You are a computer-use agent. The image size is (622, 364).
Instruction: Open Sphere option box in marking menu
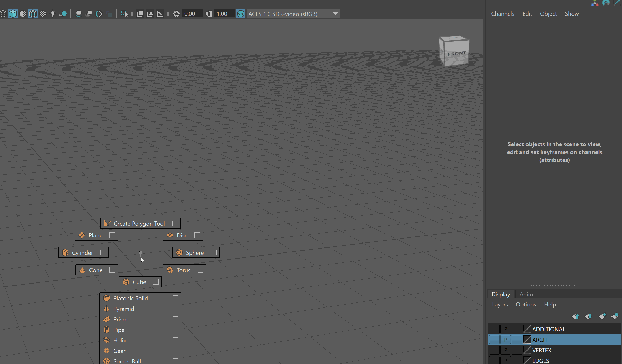tap(214, 253)
